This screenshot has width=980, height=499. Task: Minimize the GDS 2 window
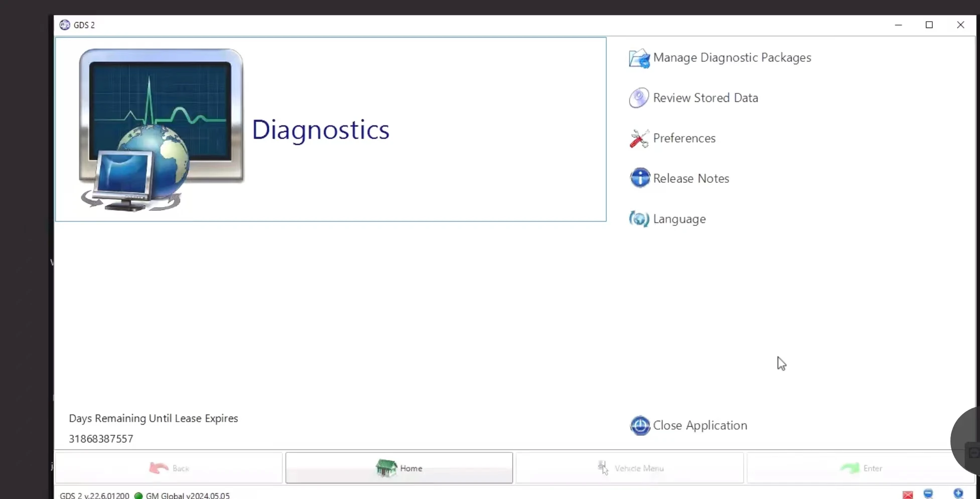(898, 25)
